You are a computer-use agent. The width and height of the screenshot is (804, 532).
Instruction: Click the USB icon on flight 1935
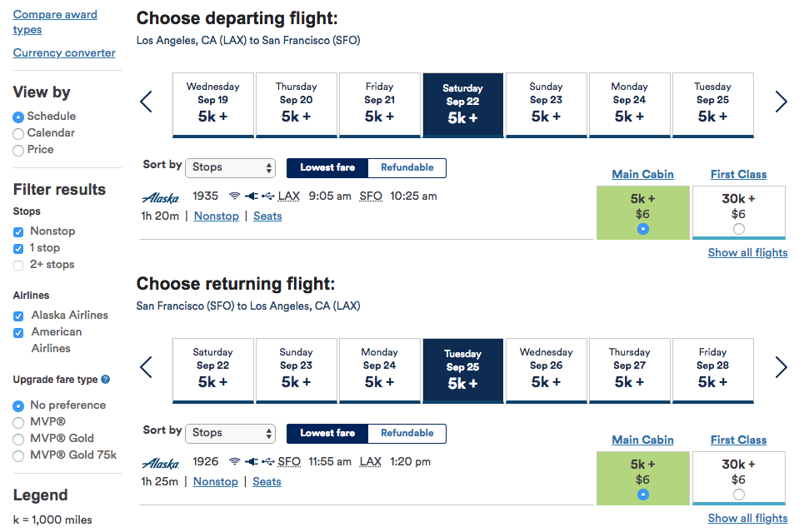coord(267,196)
